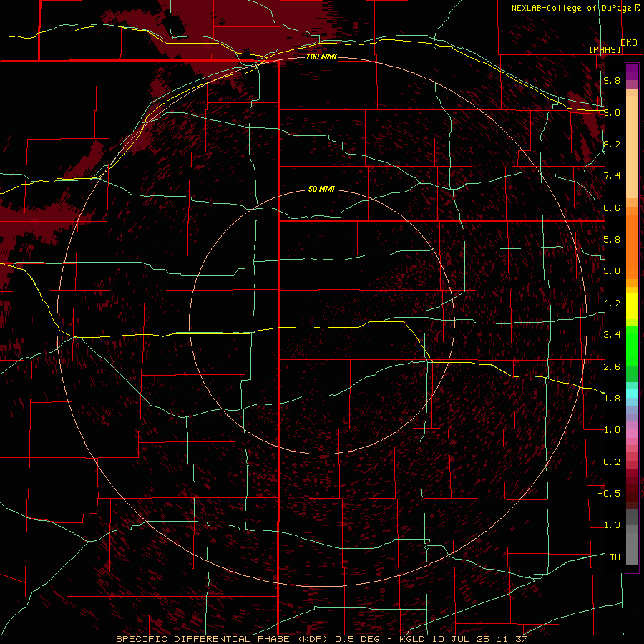Image resolution: width=644 pixels, height=644 pixels.
Task: Select the 5.0 value on the scale
Action: pyautogui.click(x=612, y=271)
